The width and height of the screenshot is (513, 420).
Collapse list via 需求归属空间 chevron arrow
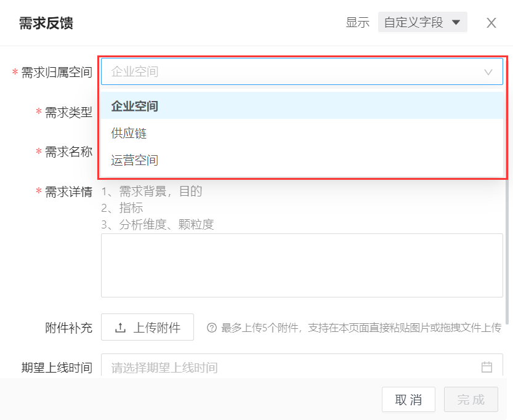coord(488,72)
